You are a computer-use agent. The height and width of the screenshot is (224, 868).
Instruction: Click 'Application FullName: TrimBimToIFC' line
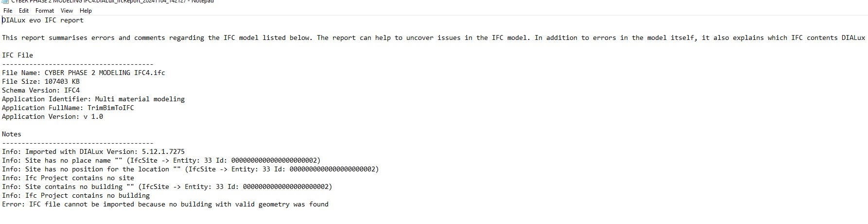(x=68, y=108)
